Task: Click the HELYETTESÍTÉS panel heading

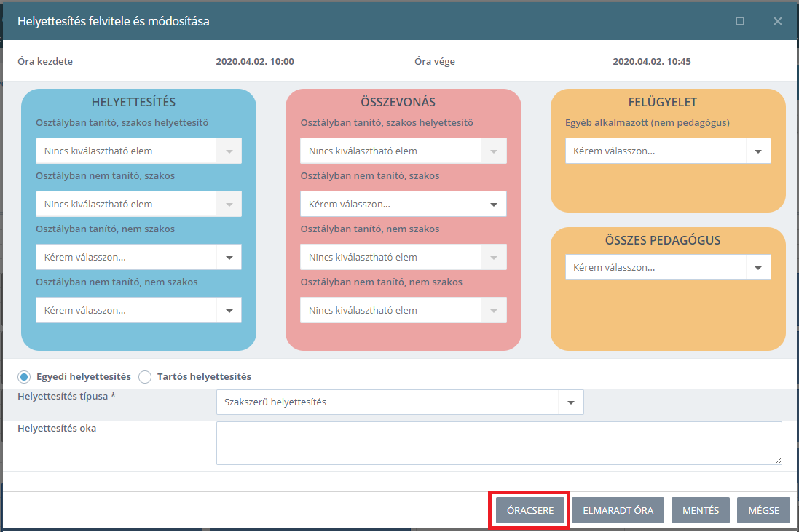Action: click(133, 102)
